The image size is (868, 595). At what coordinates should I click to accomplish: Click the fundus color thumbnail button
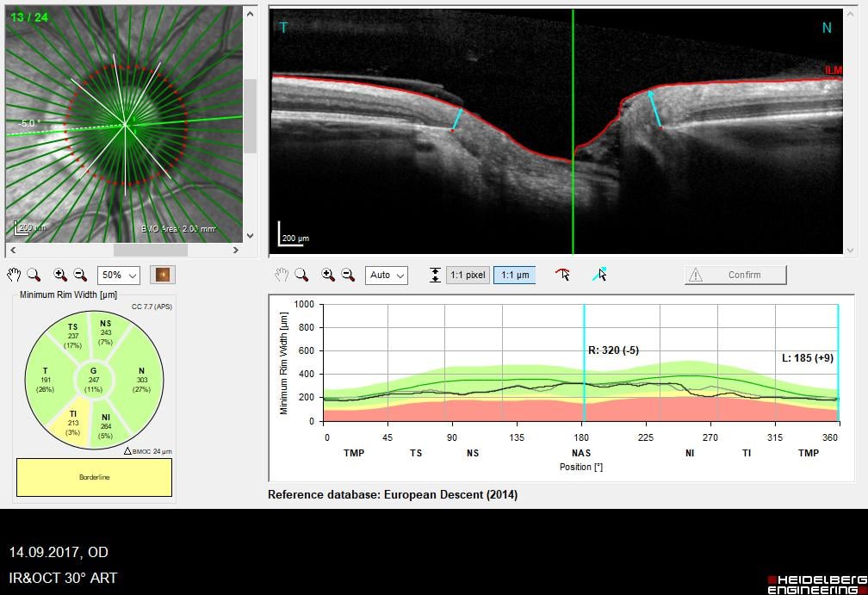(162, 275)
